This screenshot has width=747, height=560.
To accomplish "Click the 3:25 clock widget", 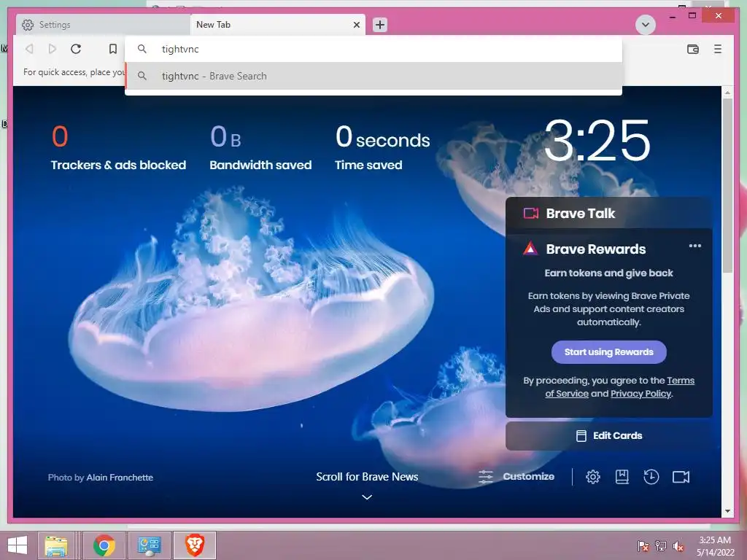I will point(597,141).
